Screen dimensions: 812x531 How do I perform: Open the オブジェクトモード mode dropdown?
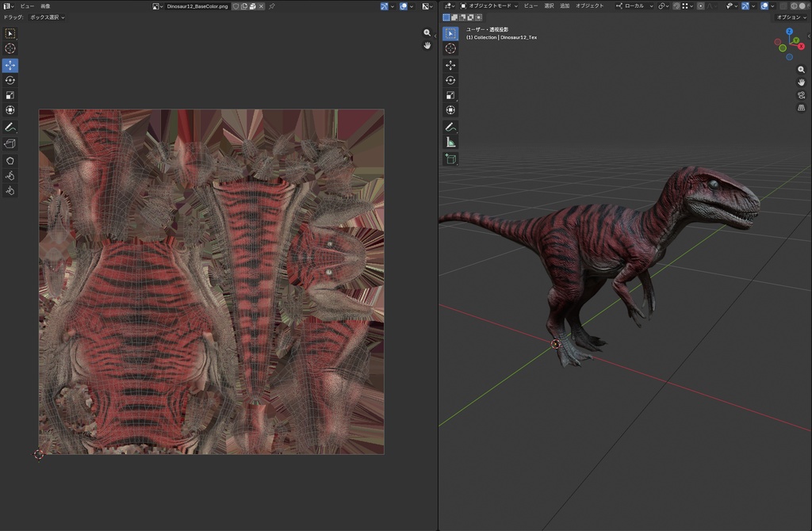coord(489,6)
